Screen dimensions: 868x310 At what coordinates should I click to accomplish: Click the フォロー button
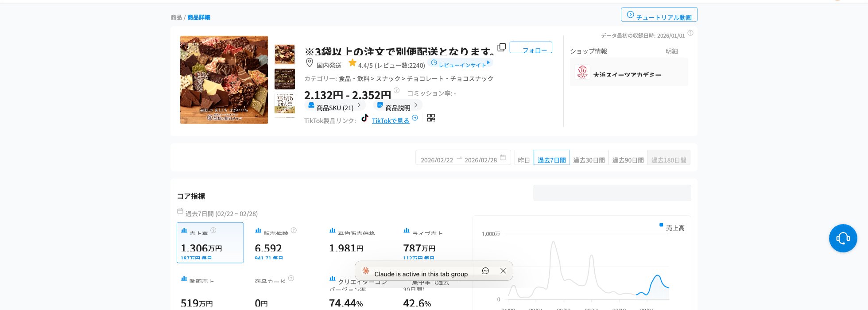tap(531, 47)
